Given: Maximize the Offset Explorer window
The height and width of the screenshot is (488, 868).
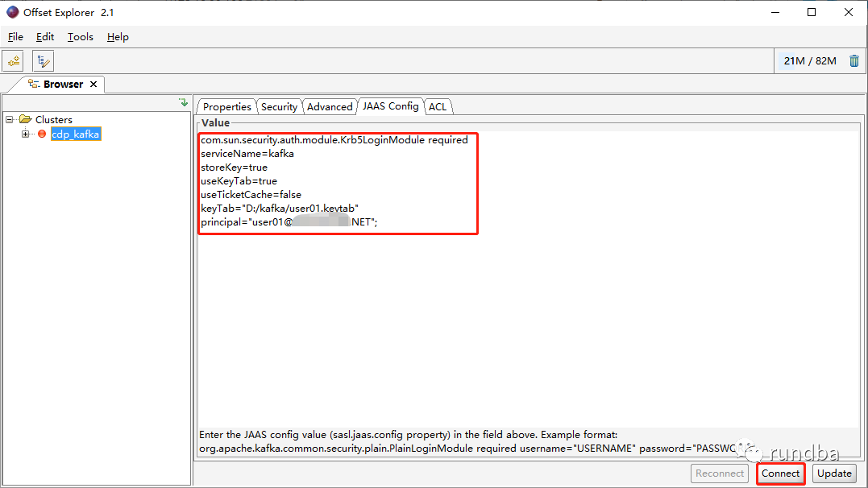Looking at the screenshot, I should 812,12.
